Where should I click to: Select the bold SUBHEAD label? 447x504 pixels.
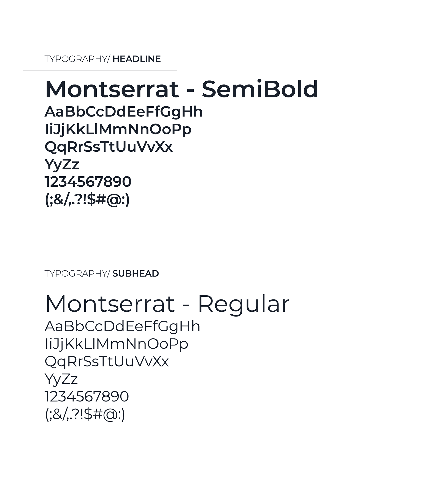click(x=135, y=274)
